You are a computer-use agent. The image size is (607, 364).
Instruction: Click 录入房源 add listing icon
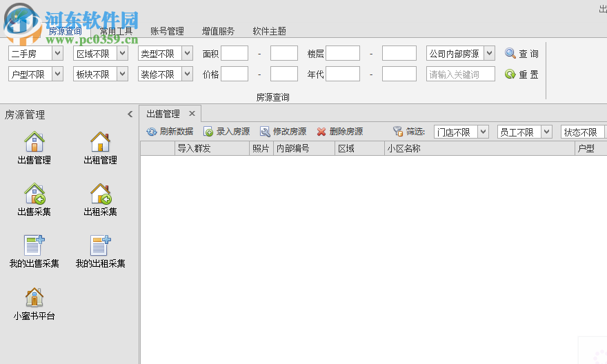(208, 132)
